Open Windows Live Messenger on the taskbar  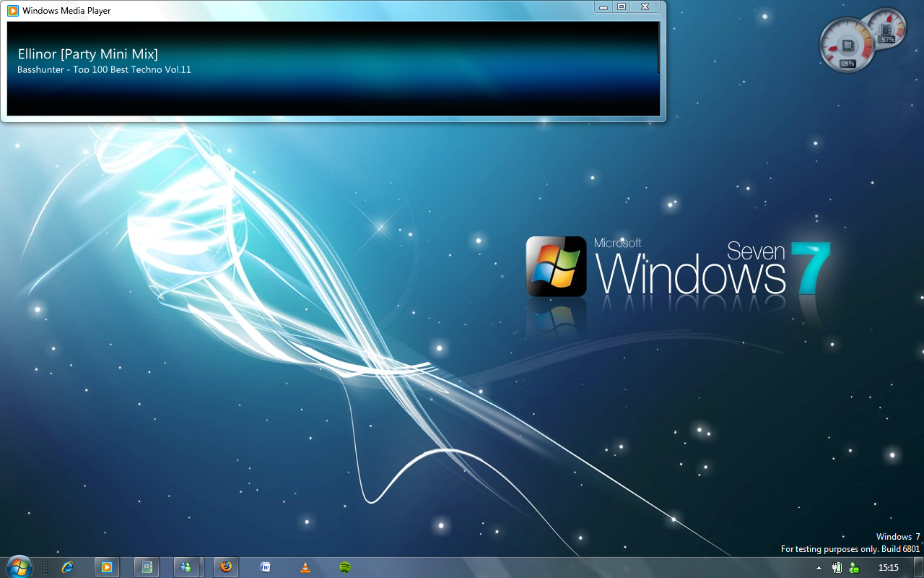coord(186,567)
